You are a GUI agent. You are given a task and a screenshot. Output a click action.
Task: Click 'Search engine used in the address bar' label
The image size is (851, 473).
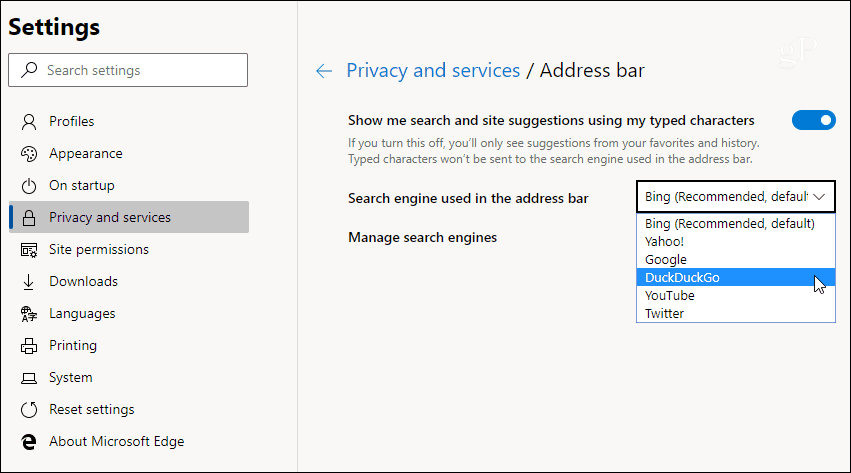(x=468, y=199)
